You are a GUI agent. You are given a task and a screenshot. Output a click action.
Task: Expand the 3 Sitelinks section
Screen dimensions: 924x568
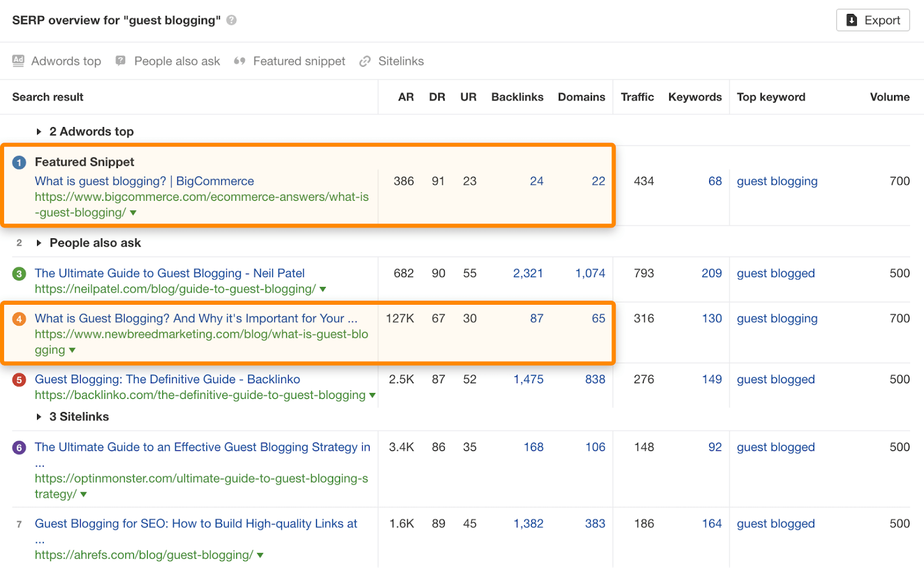point(39,416)
